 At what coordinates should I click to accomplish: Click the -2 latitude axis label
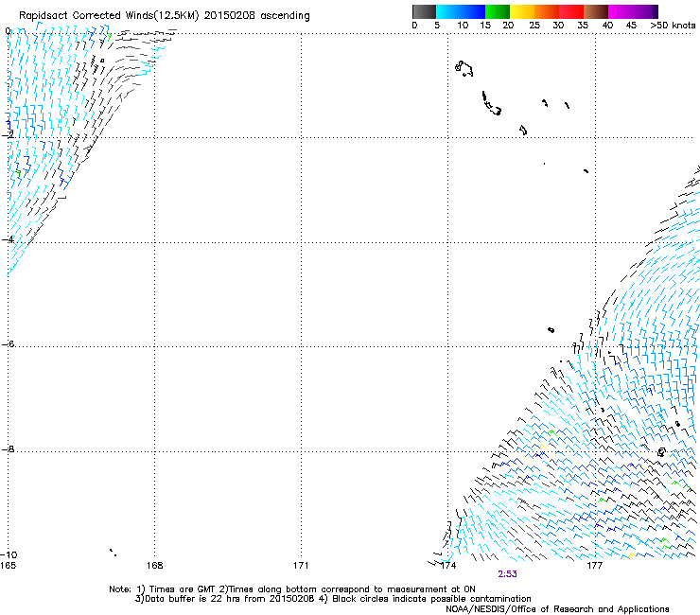8,135
